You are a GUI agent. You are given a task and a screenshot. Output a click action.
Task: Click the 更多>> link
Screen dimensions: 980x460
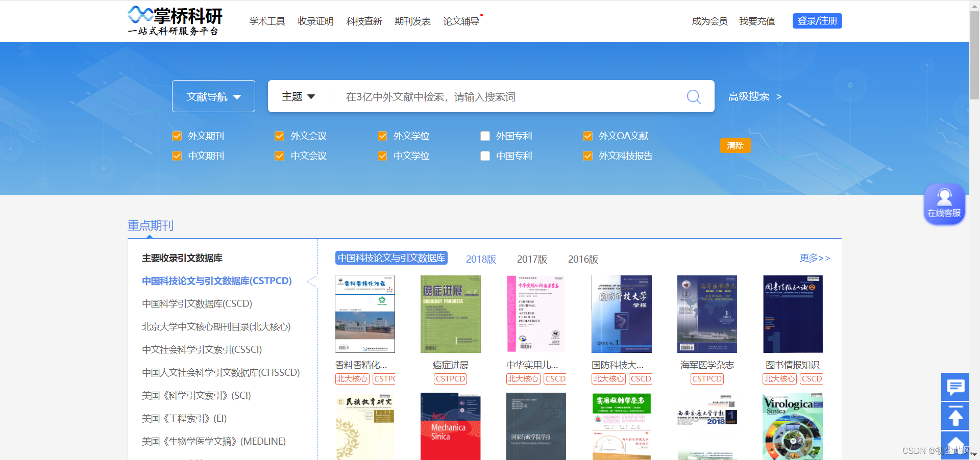click(815, 258)
